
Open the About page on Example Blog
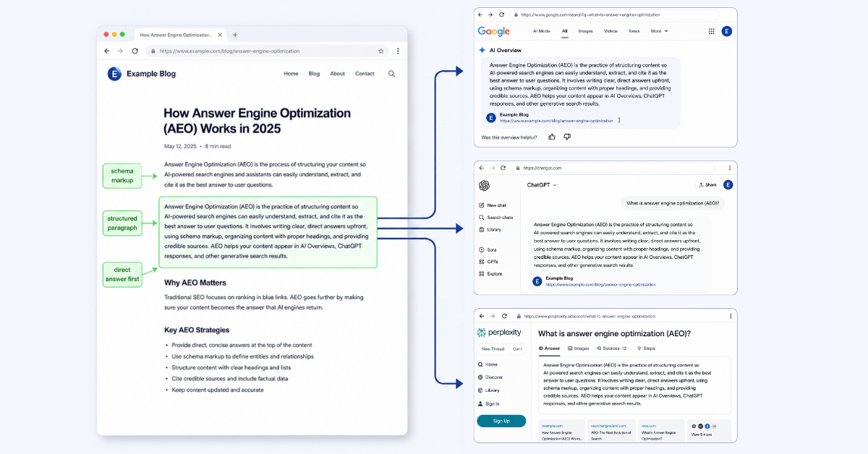(x=337, y=74)
